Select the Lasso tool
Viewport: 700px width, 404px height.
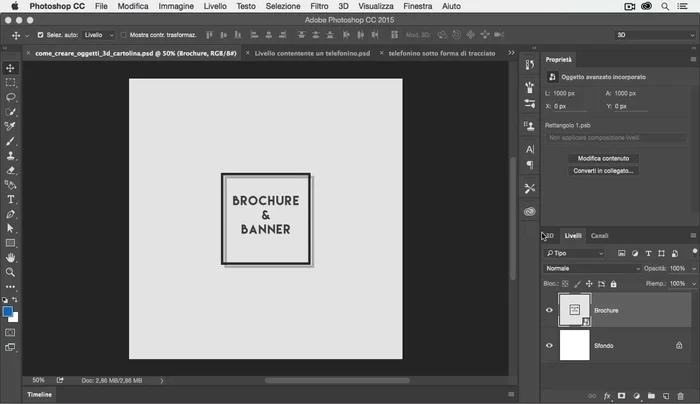tap(11, 97)
